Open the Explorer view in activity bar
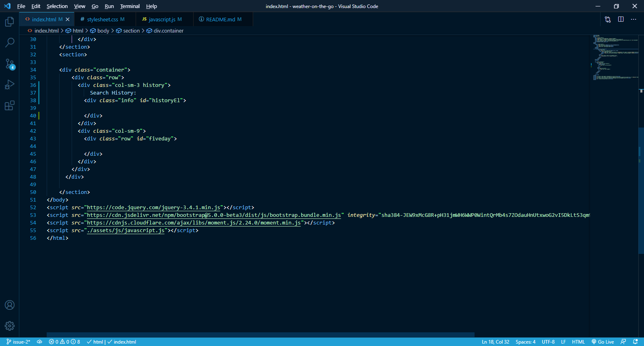 point(10,21)
